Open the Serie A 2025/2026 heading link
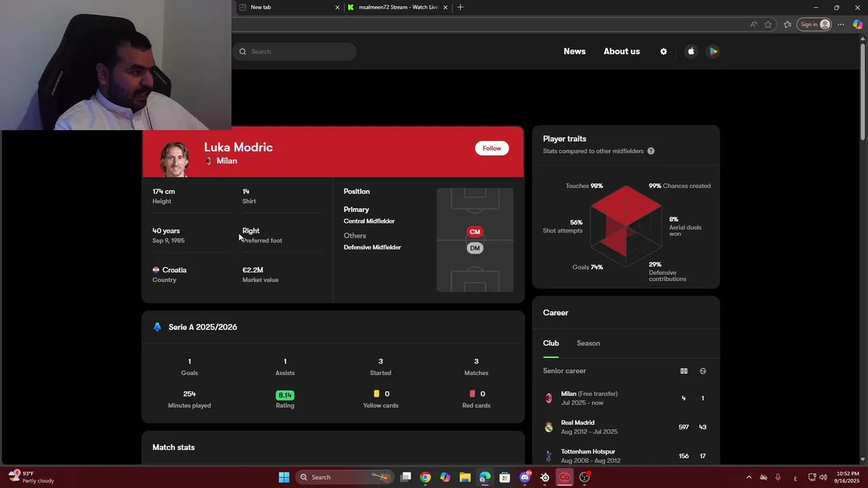 pos(203,327)
